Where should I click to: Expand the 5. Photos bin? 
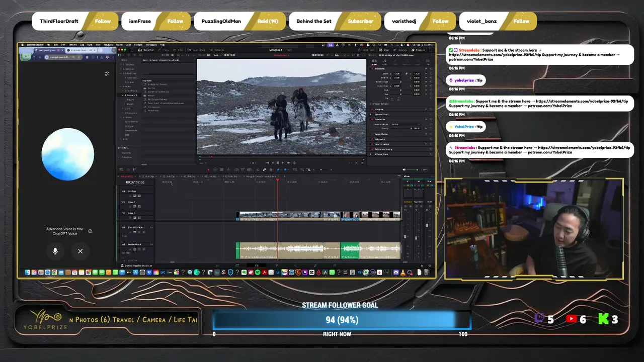coord(121,118)
